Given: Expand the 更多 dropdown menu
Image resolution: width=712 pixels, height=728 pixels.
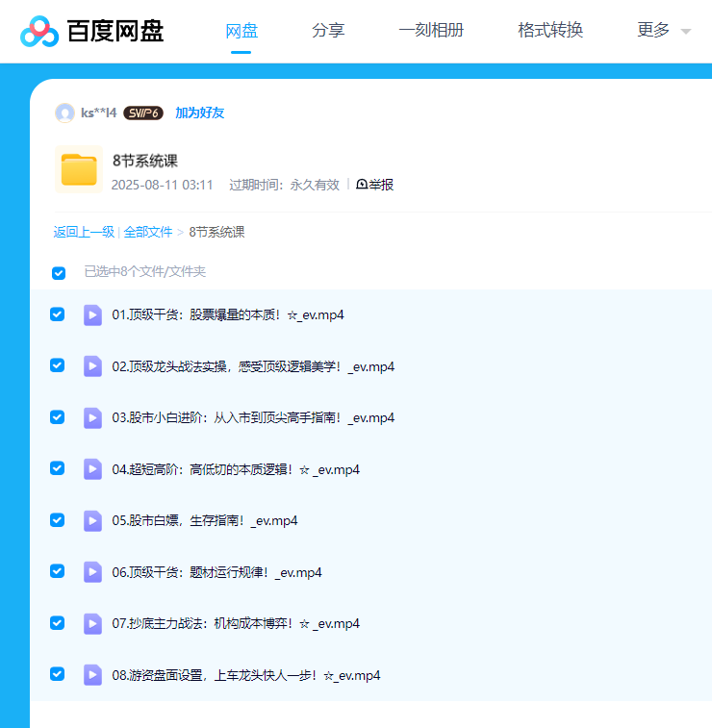Looking at the screenshot, I should 664,30.
